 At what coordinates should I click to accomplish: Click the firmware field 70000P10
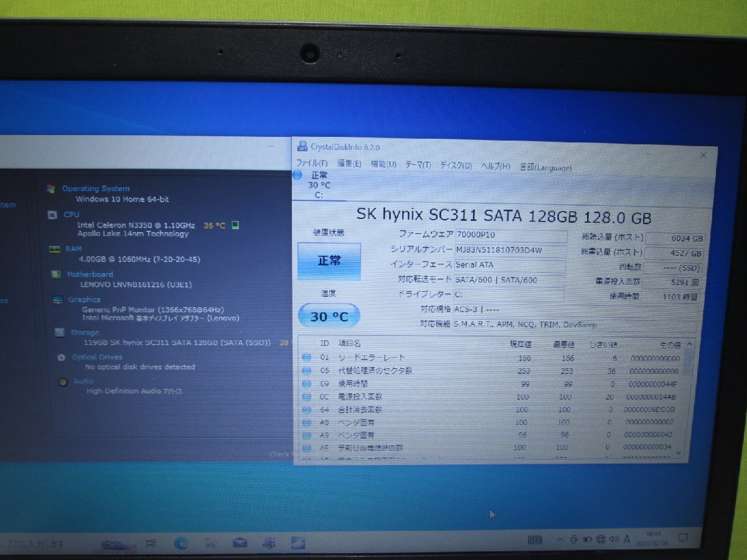click(511, 235)
